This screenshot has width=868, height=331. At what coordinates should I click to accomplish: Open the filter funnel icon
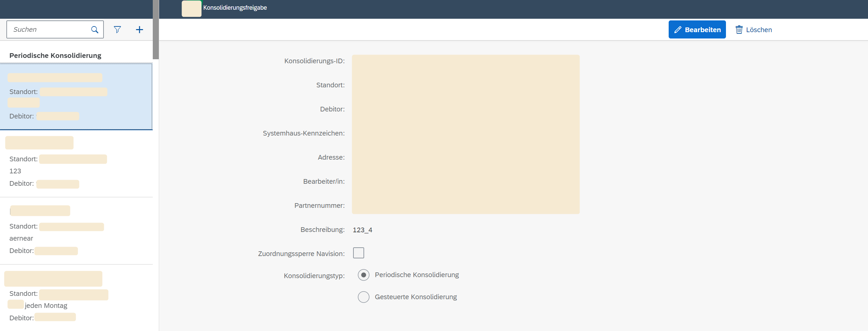coord(117,30)
